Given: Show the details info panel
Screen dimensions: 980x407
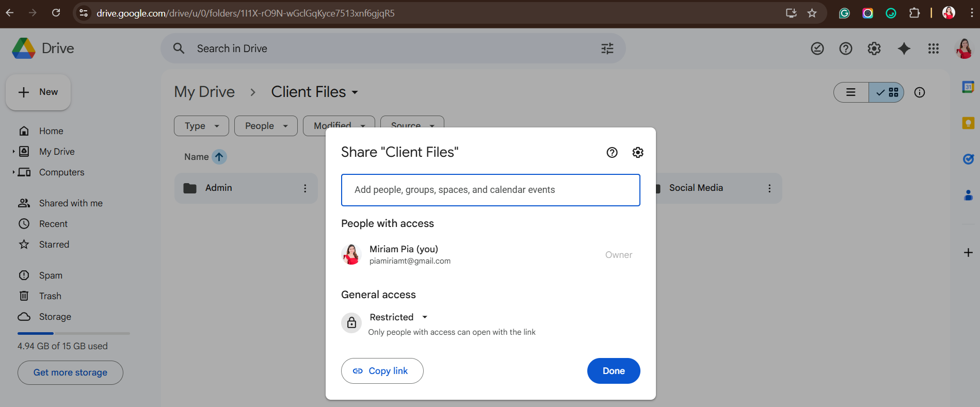Looking at the screenshot, I should 919,92.
